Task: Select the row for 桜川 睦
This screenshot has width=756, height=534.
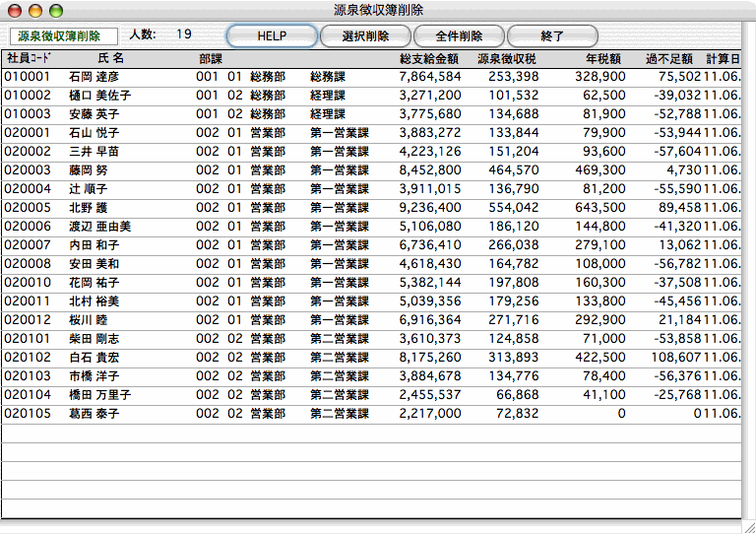Action: [x=88, y=320]
